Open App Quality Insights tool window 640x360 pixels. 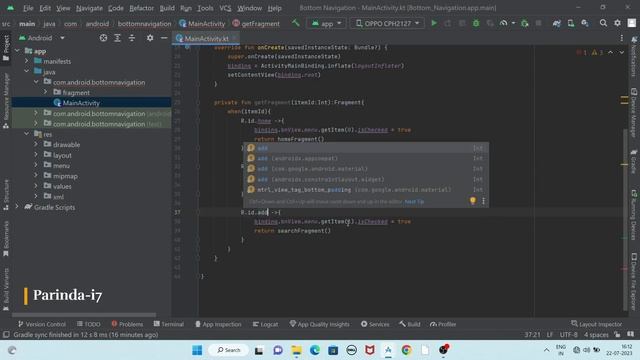pyautogui.click(x=319, y=324)
